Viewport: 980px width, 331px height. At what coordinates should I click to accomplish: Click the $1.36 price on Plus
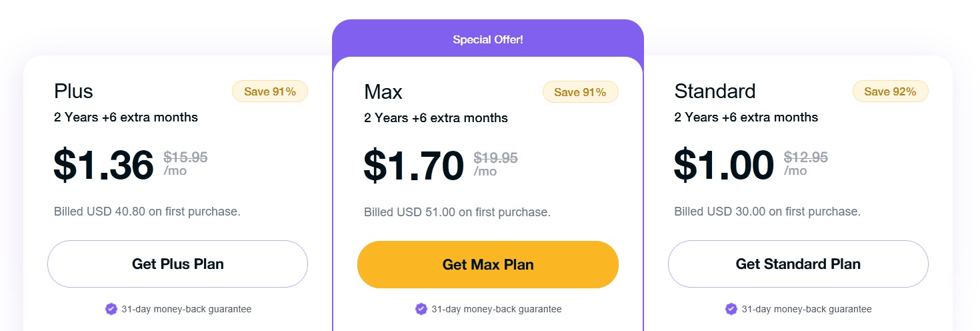(x=104, y=165)
